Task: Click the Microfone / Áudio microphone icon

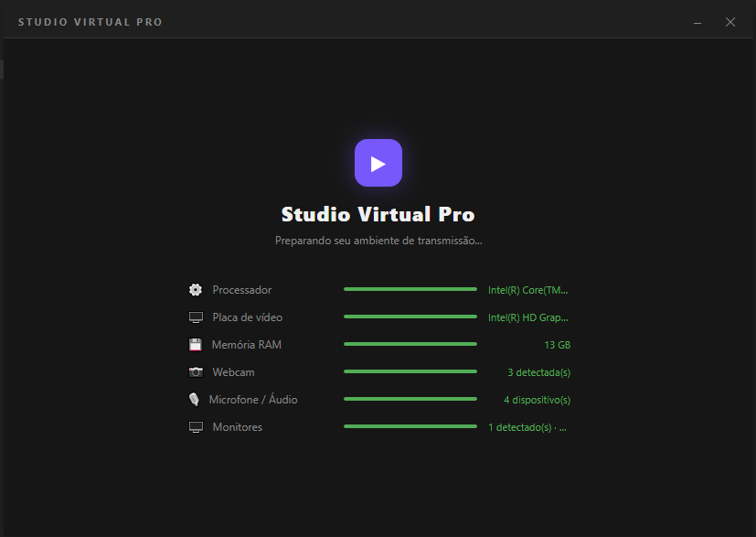Action: click(194, 400)
